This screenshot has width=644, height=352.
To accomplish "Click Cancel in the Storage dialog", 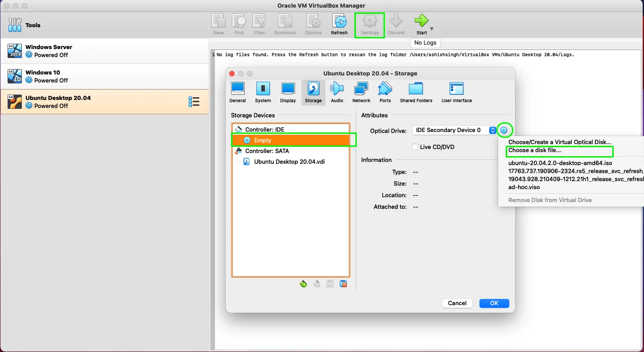I will (457, 303).
